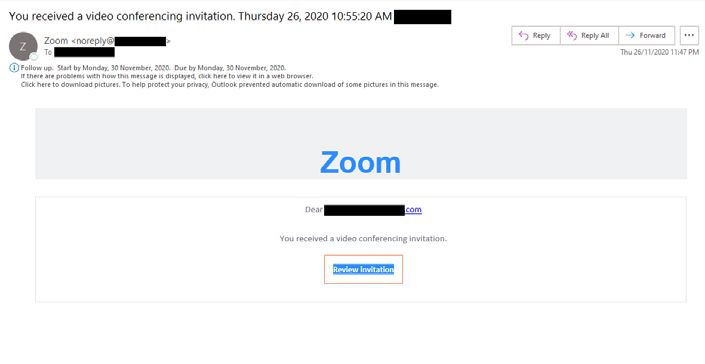Click the Reply arrow icon

tap(523, 36)
